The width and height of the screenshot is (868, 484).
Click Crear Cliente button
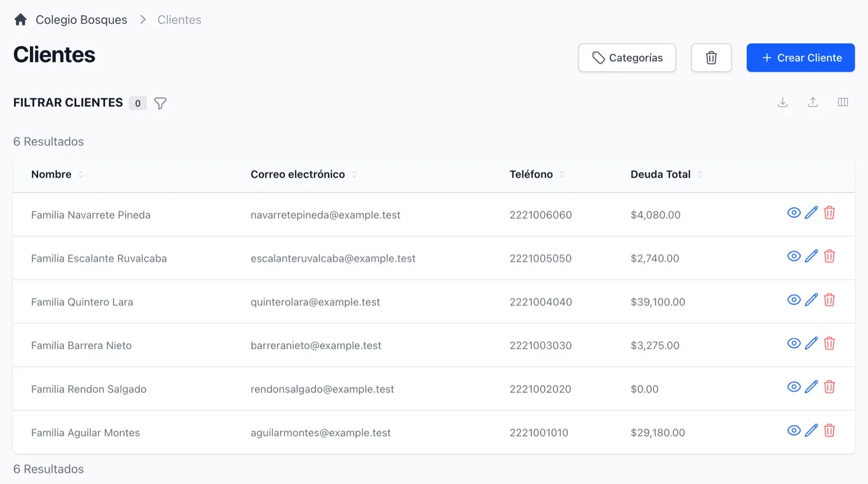pyautogui.click(x=801, y=58)
